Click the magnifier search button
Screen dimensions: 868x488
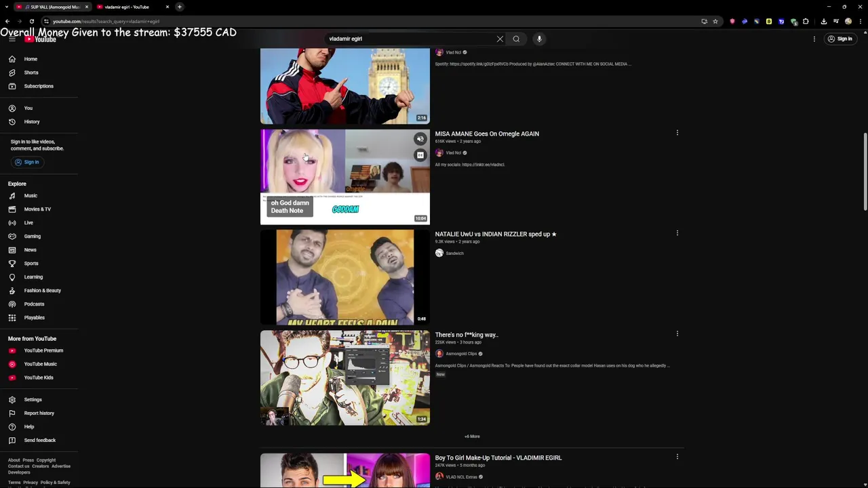(516, 39)
